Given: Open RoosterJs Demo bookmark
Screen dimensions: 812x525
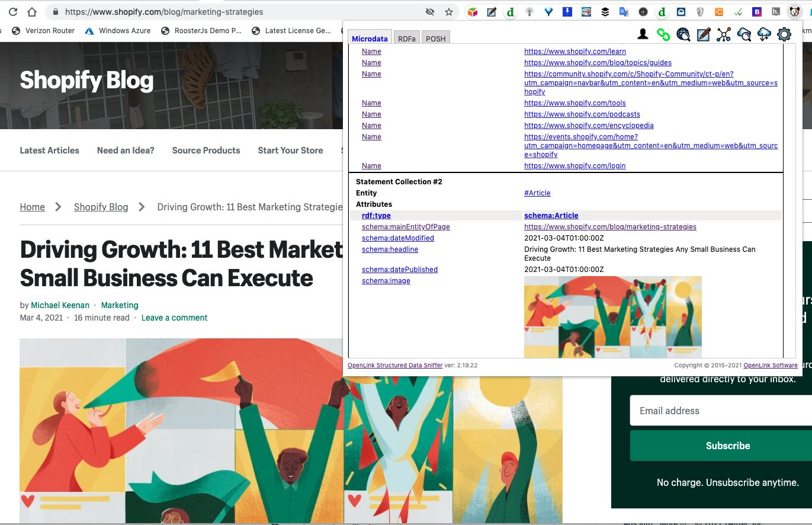Looking at the screenshot, I should click(x=201, y=30).
